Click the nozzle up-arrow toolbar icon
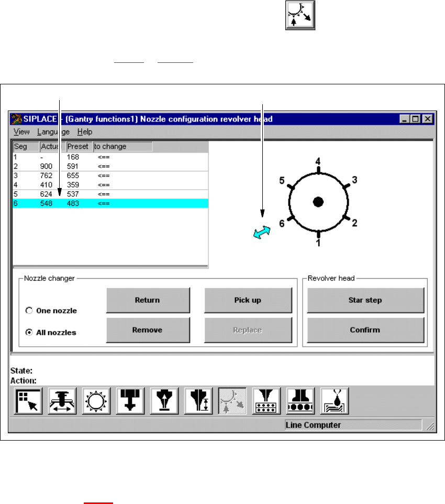The width and height of the screenshot is (445, 504). pos(164,402)
